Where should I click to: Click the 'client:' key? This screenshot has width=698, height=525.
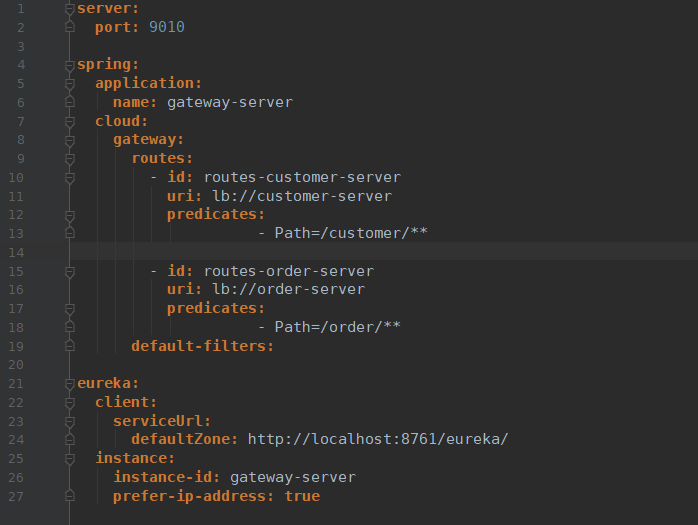pyautogui.click(x=126, y=403)
